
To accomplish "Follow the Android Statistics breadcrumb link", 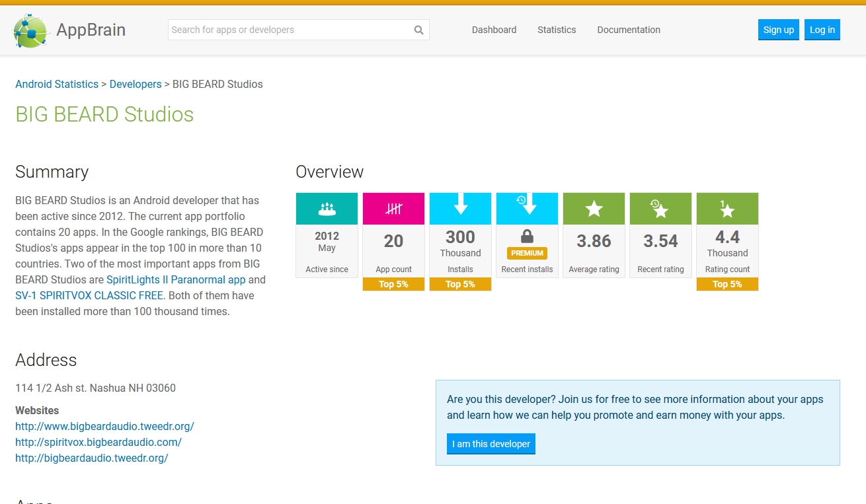I will (57, 84).
